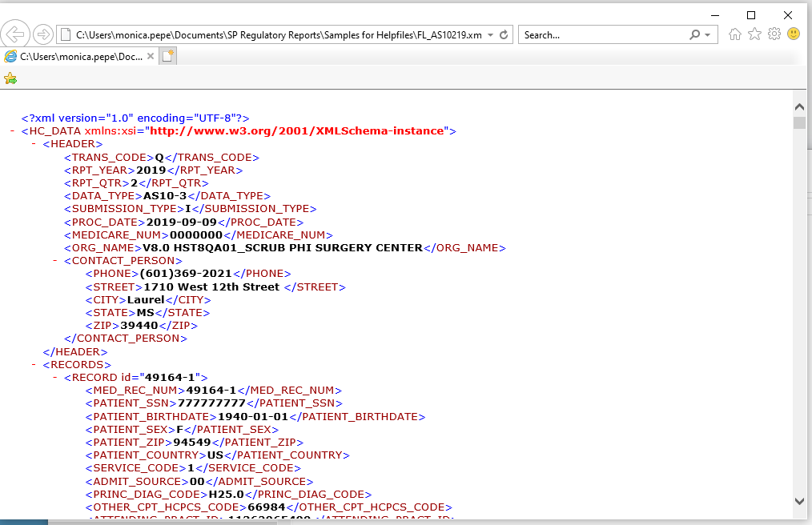
Task: Open the Home page icon
Action: pos(735,34)
